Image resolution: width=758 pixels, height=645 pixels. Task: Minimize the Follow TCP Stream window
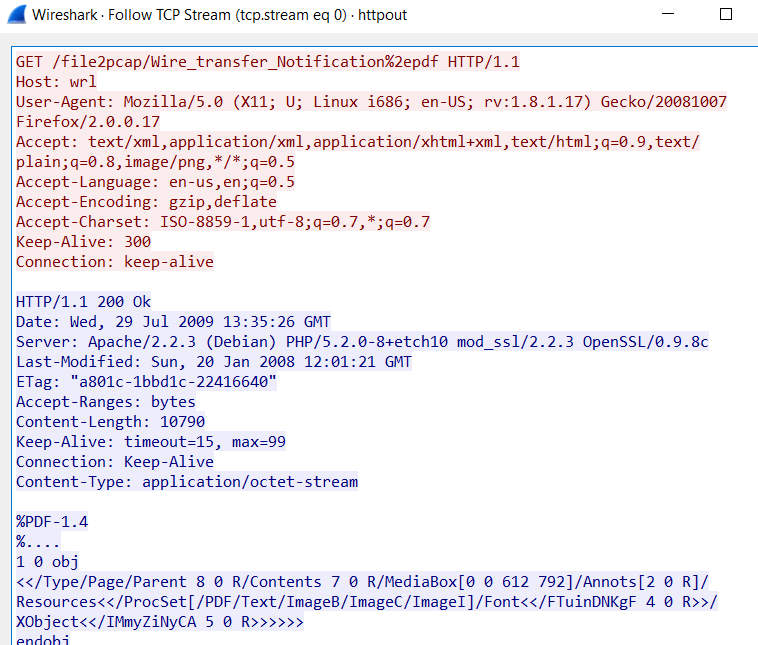pos(668,14)
